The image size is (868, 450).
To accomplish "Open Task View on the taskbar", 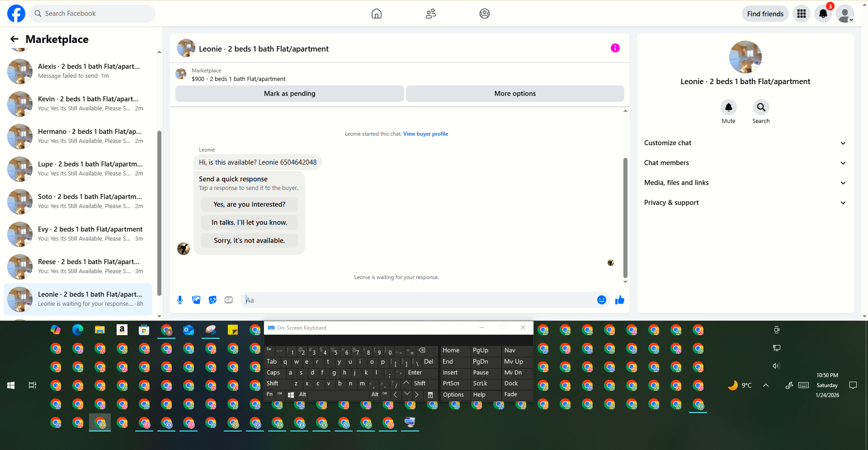I will click(33, 385).
